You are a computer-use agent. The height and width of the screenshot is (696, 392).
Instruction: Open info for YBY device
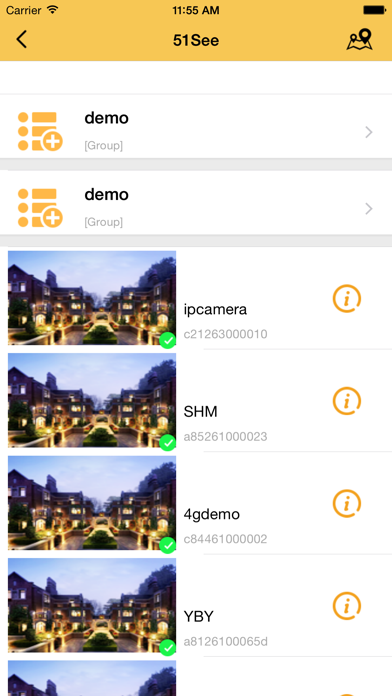pyautogui.click(x=347, y=606)
